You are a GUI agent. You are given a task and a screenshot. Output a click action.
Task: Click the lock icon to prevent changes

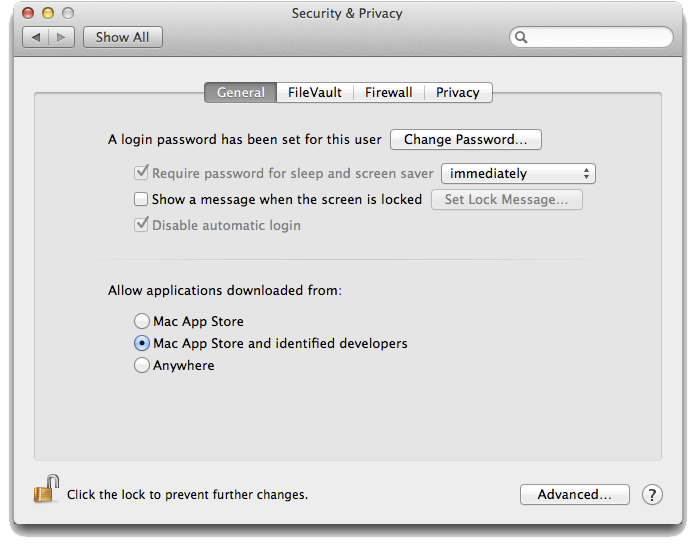pyautogui.click(x=46, y=490)
